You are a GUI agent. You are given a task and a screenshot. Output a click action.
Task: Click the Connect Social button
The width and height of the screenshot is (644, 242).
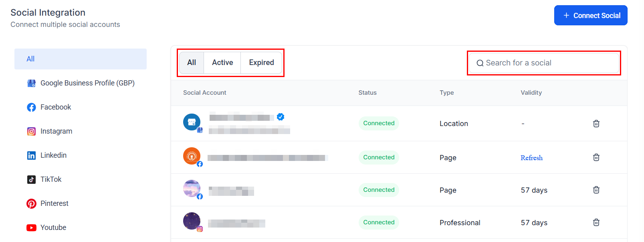click(591, 15)
